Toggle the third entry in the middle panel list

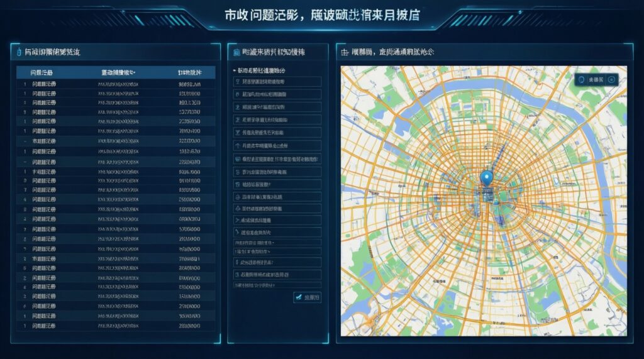(x=277, y=107)
